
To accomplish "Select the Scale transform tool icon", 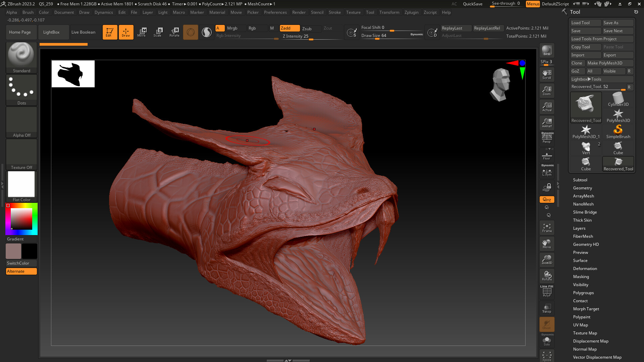I will [x=157, y=32].
